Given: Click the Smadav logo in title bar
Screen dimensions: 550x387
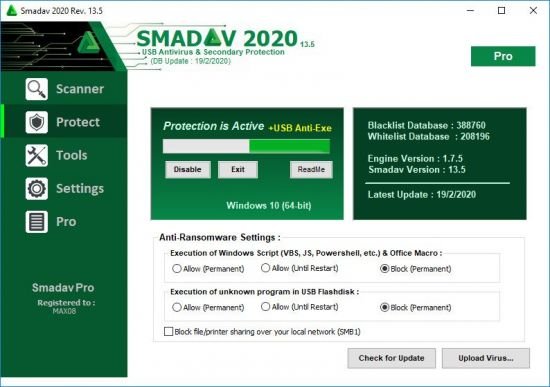Looking at the screenshot, I should 12,10.
